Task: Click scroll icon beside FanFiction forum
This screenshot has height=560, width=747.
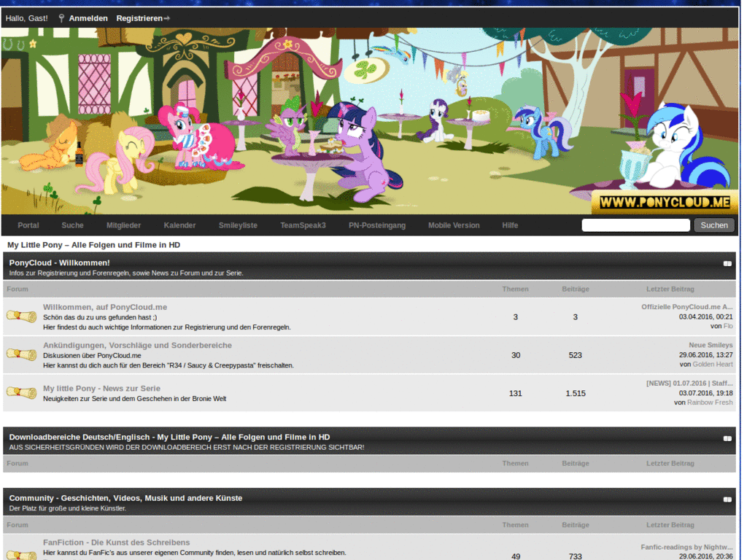Action: click(21, 555)
